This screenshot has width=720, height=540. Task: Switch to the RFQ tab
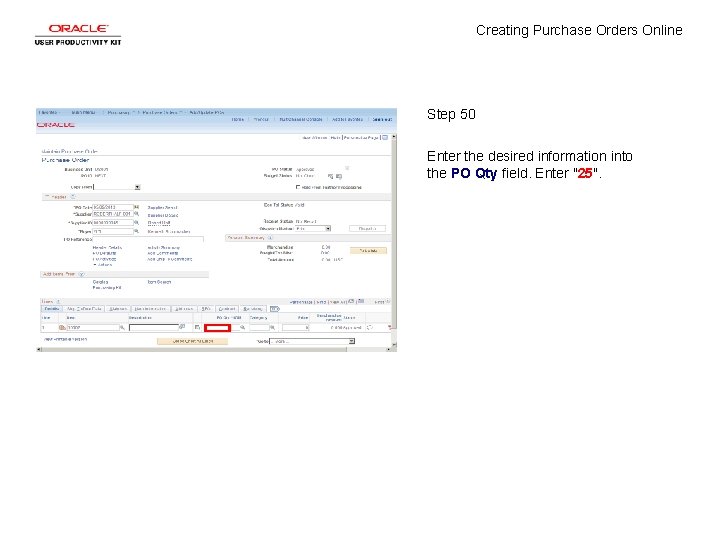point(206,309)
